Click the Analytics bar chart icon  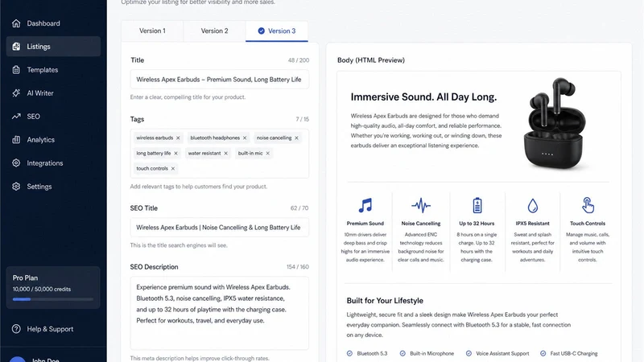click(x=16, y=139)
